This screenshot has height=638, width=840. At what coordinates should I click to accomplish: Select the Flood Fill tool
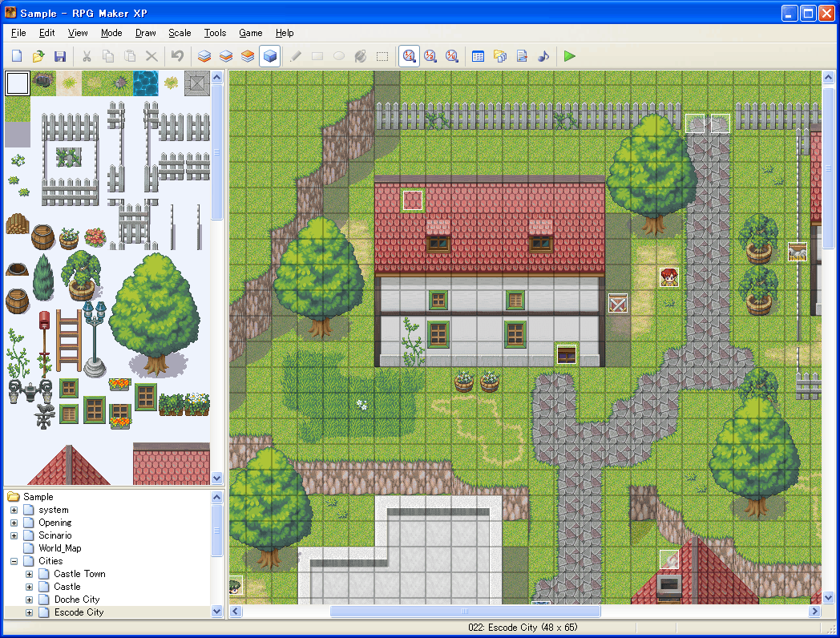click(x=360, y=56)
